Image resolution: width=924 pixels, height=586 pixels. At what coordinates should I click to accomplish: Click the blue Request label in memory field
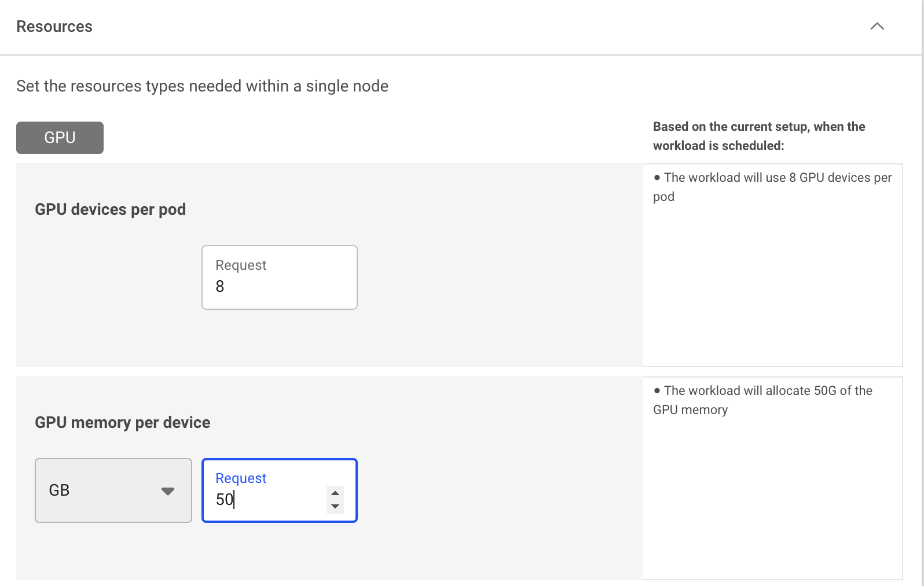[241, 478]
